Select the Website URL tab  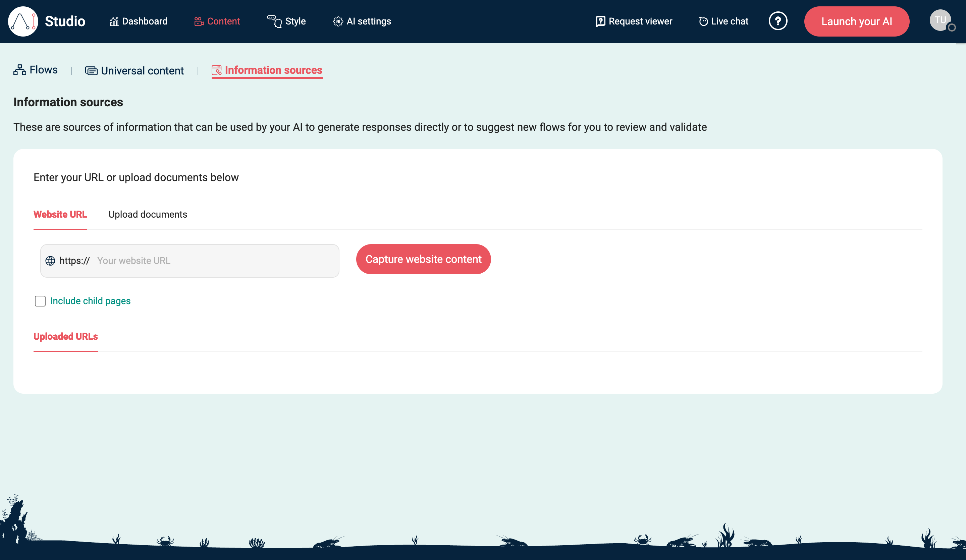(60, 215)
